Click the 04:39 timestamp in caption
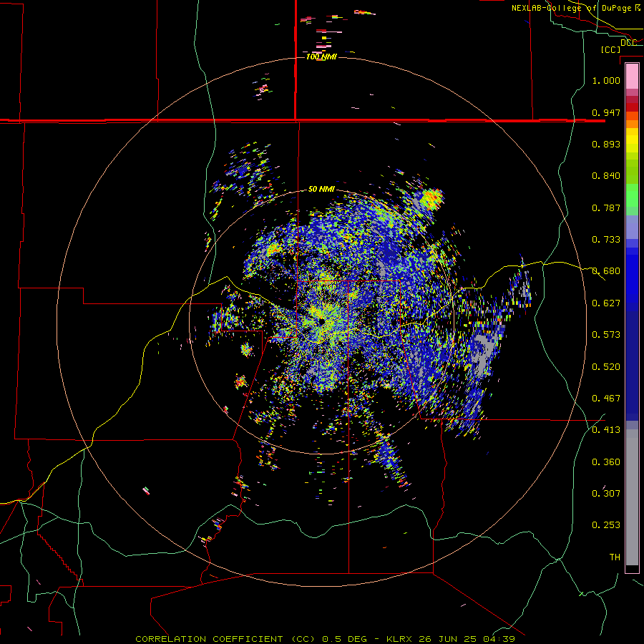The image size is (644, 644). point(499,639)
